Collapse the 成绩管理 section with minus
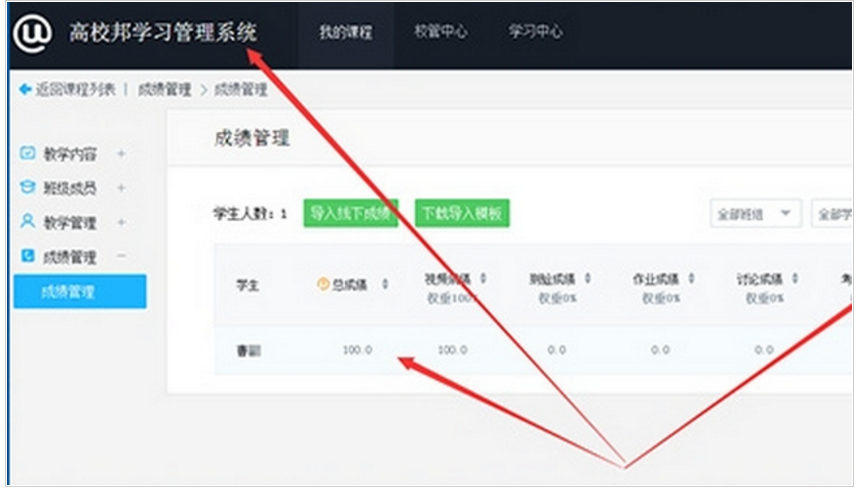This screenshot has height=488, width=858. tap(121, 255)
